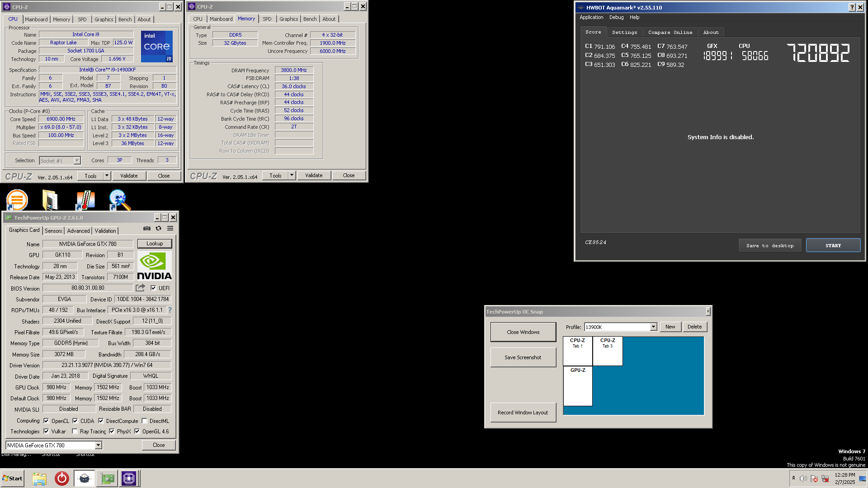The image size is (868, 488).
Task: Switch to CPU-Z via purple chip taskbar icon
Action: [x=129, y=479]
